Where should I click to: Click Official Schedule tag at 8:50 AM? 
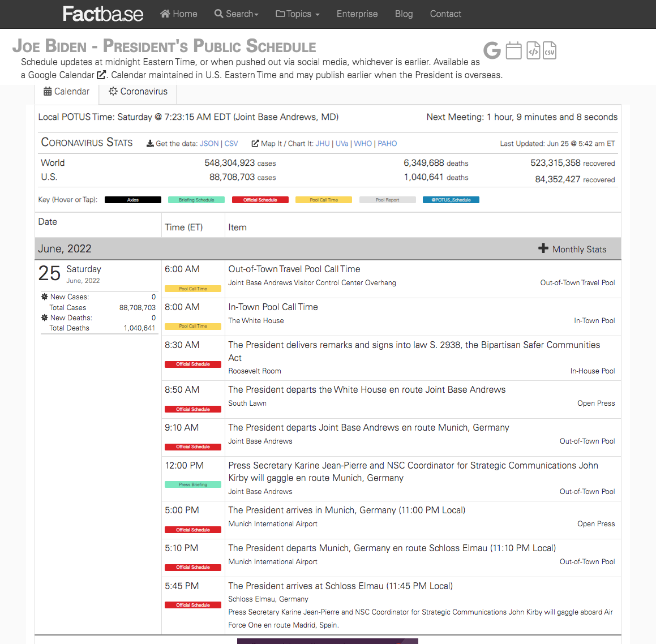pyautogui.click(x=193, y=409)
